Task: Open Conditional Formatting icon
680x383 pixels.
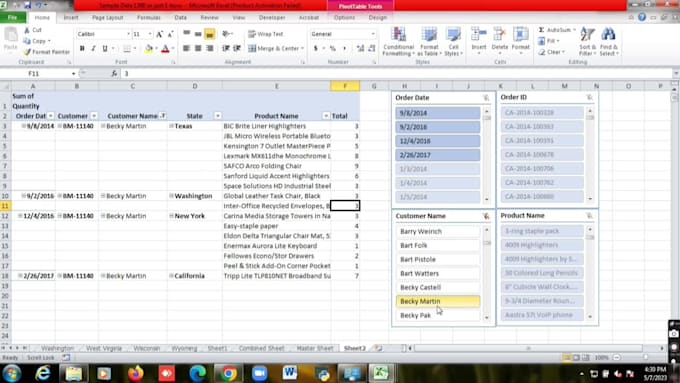Action: (399, 42)
